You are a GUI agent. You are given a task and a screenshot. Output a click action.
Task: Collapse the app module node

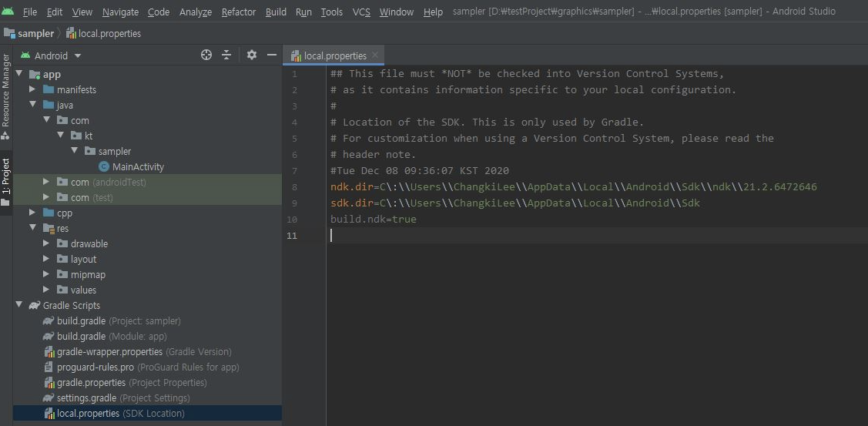click(19, 74)
